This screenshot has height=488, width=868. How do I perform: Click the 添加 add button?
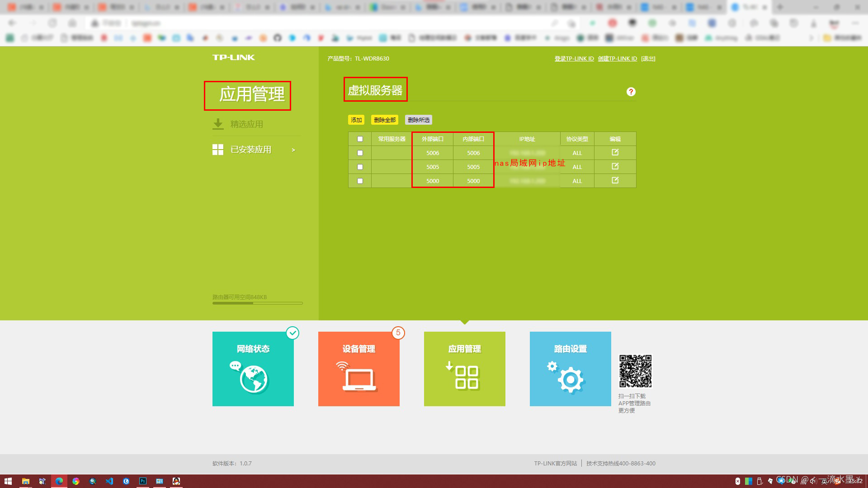[x=356, y=120]
